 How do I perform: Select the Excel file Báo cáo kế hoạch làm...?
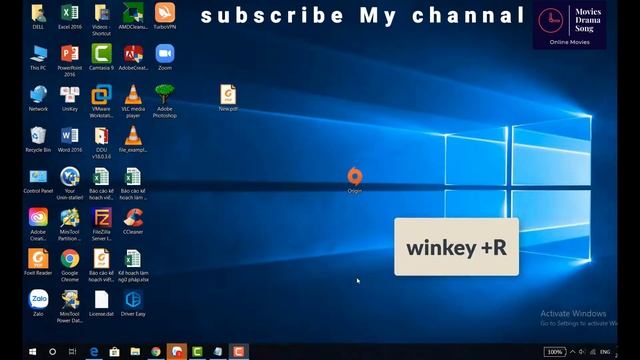click(133, 184)
